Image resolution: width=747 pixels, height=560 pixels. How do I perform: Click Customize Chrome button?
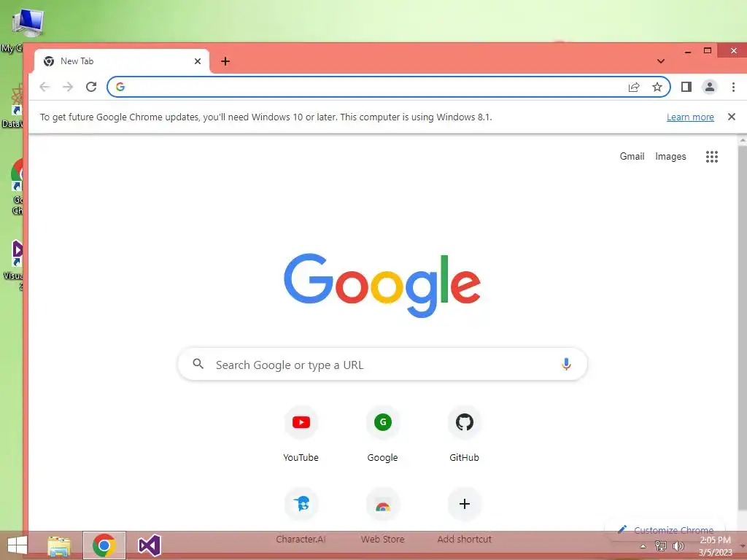[x=665, y=530]
